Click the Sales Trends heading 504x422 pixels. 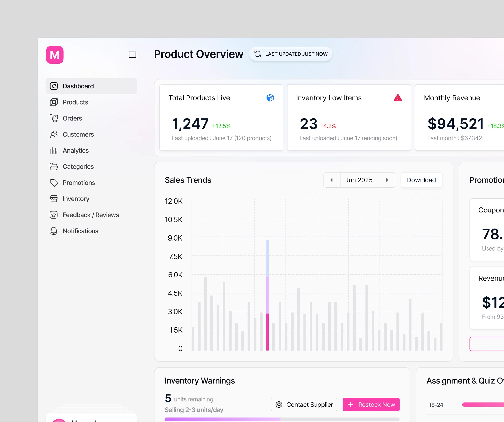click(x=188, y=180)
